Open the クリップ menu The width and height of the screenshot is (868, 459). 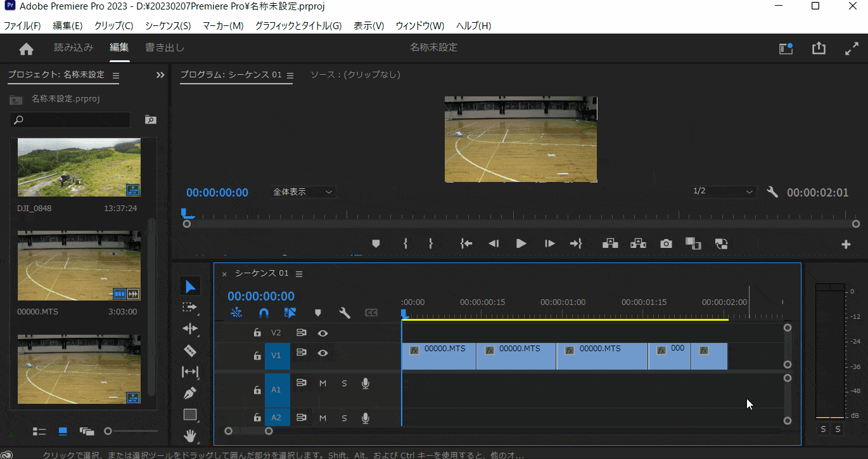(x=113, y=25)
